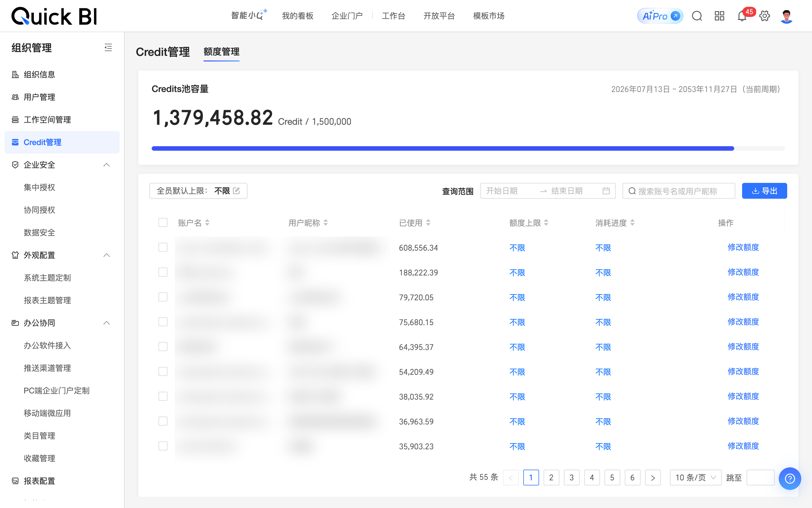This screenshot has height=508, width=812.
Task: Collapse the 企业安全 section chevron
Action: tap(107, 165)
